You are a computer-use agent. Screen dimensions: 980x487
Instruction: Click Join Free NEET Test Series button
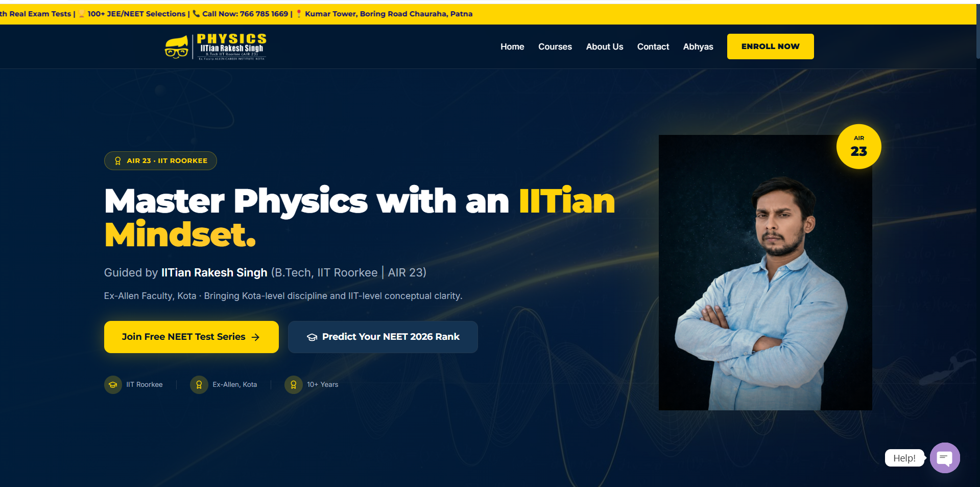[192, 337]
